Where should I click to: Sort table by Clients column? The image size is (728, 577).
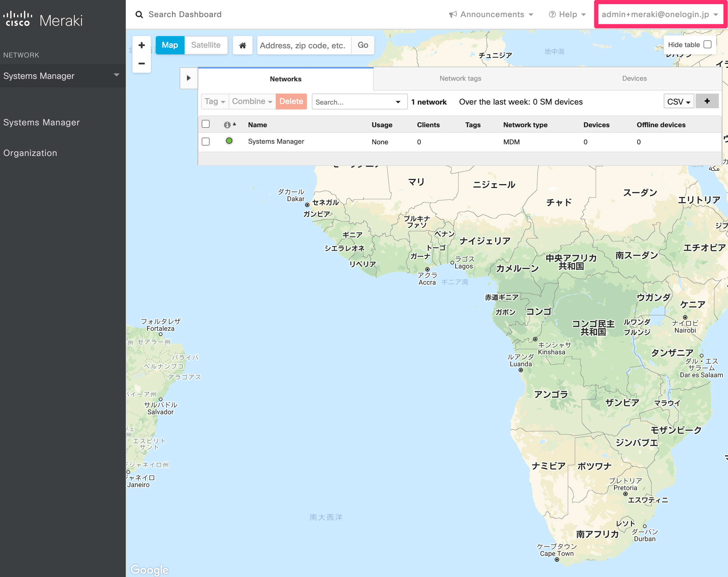coord(428,125)
